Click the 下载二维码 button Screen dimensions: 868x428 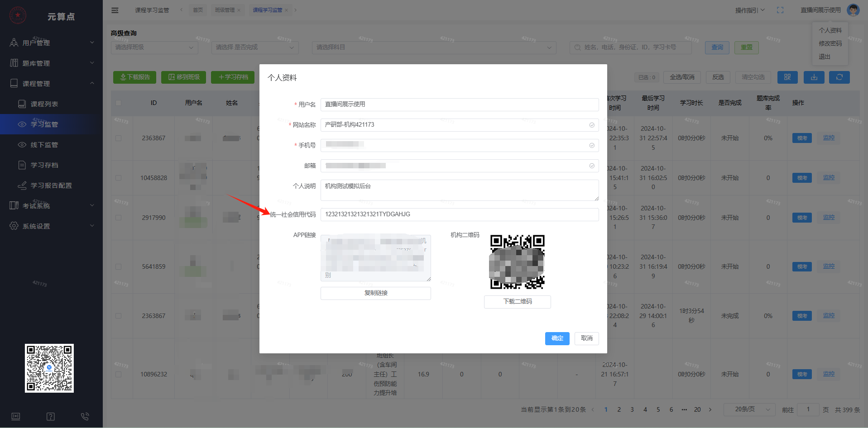518,302
